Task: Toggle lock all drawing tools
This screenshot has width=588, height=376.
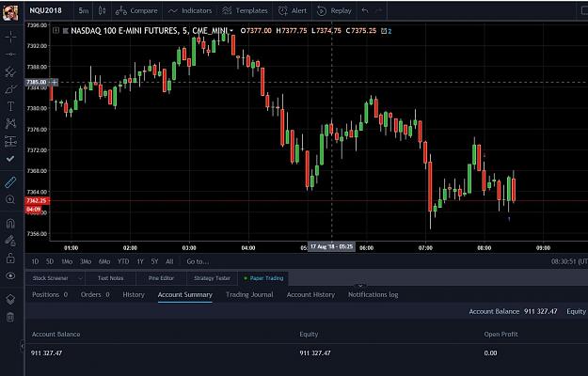Action: (10, 258)
